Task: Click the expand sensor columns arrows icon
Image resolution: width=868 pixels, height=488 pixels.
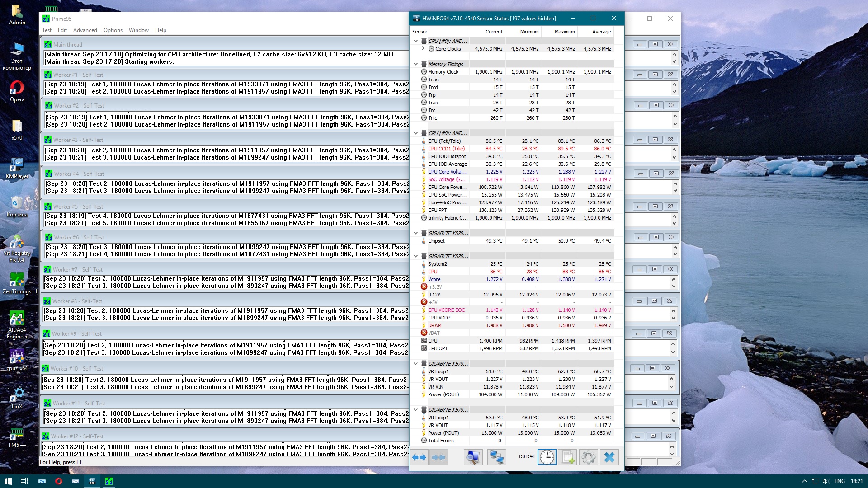Action: point(419,457)
